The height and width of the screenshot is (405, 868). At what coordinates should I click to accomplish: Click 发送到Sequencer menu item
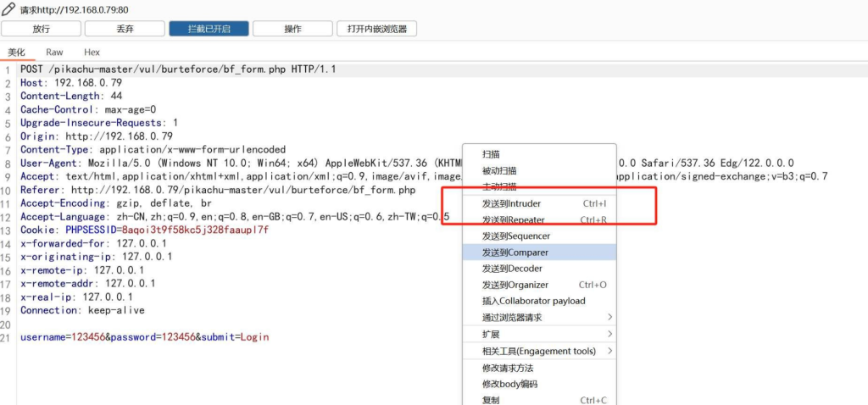pyautogui.click(x=516, y=236)
